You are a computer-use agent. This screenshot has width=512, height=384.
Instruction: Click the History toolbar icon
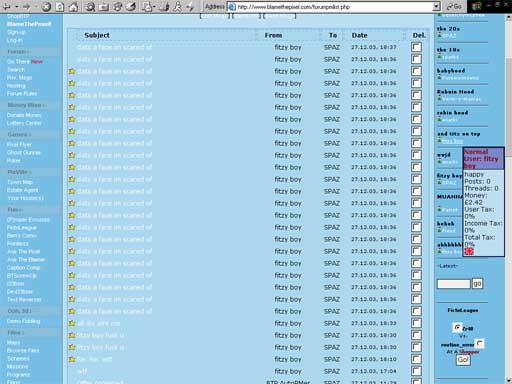pyautogui.click(x=131, y=7)
